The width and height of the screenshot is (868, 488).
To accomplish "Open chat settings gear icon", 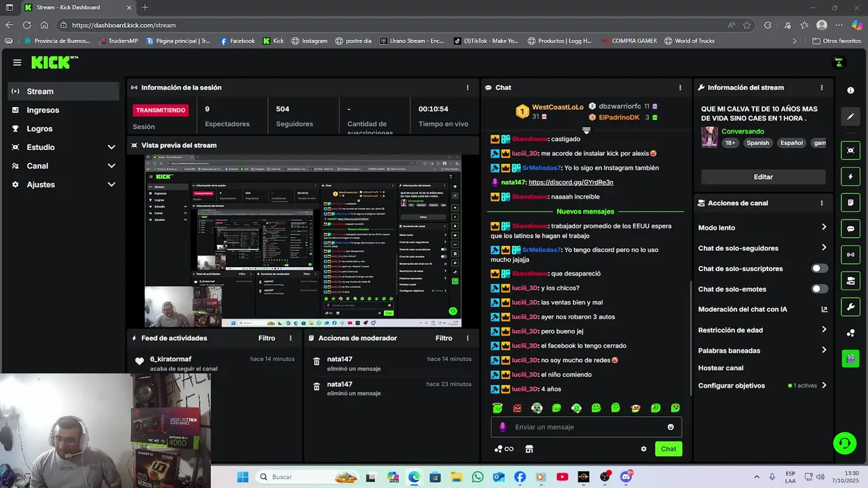I will click(644, 449).
